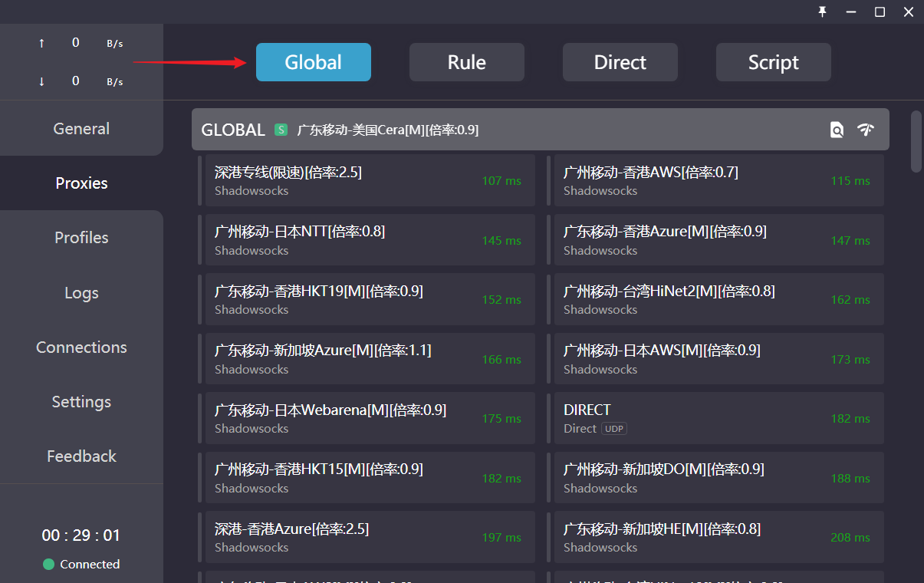
Task: Click the green Connected status dot
Action: point(48,565)
